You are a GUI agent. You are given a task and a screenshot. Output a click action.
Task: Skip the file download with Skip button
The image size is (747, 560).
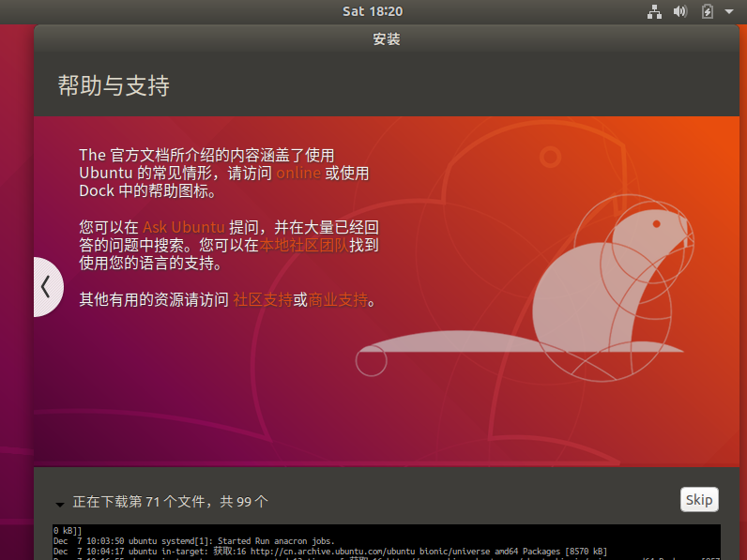tap(699, 500)
